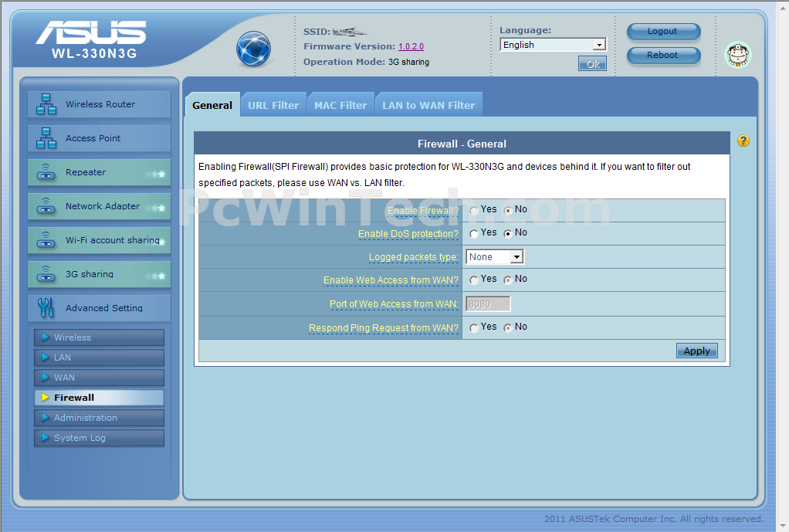The width and height of the screenshot is (789, 532).
Task: Select Wireless Router mode
Action: click(99, 104)
